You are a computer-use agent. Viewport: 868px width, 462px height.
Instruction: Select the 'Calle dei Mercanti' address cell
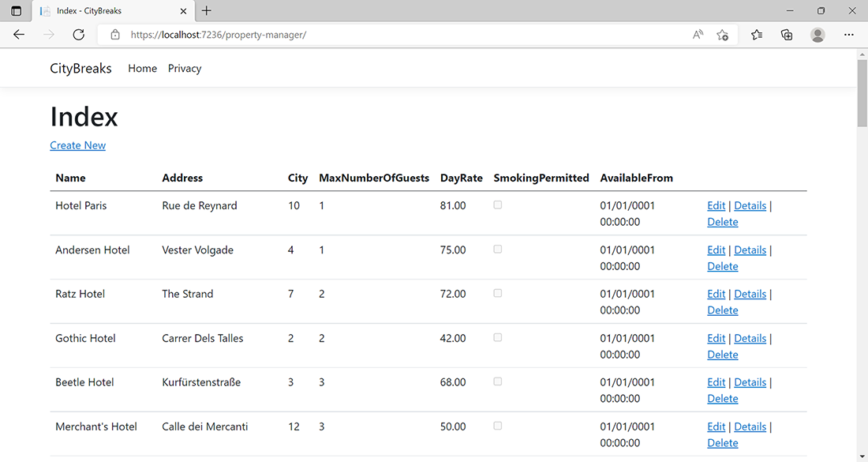[x=205, y=426]
